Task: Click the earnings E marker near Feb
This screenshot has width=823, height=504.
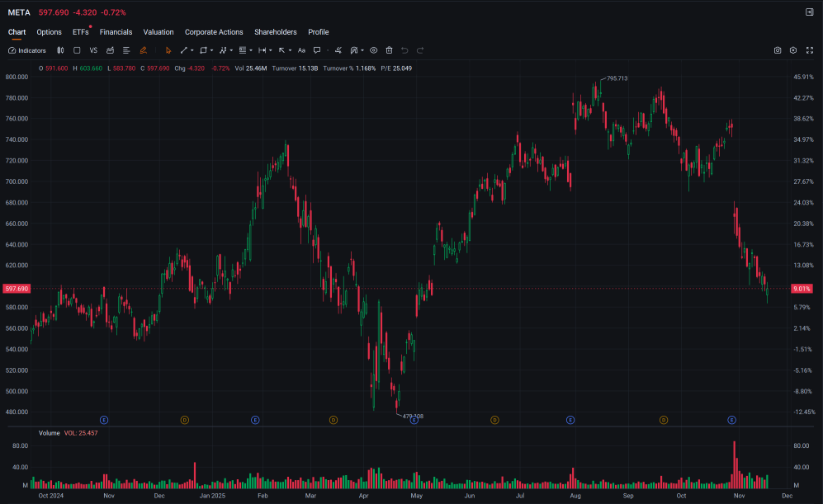Action: 255,420
